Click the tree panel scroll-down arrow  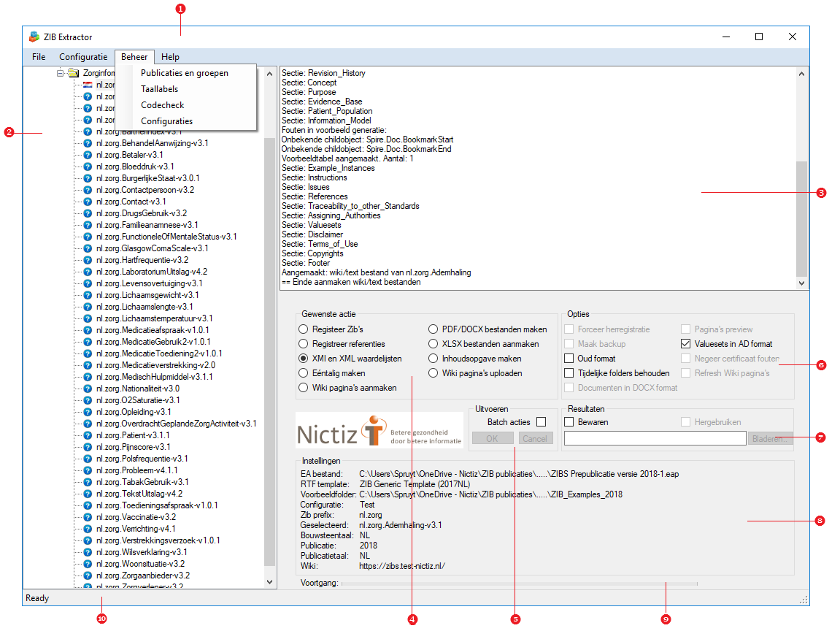tap(269, 582)
